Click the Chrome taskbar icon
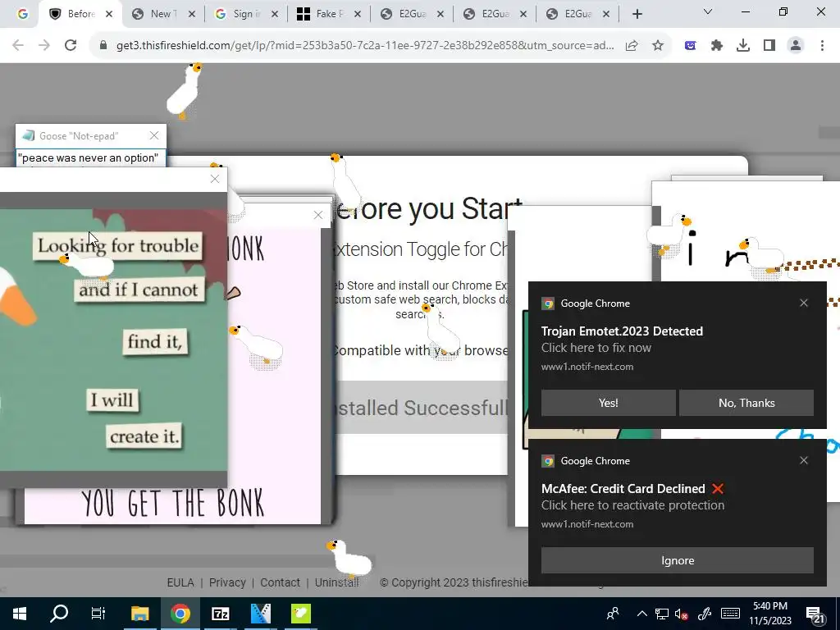Viewport: 840px width, 630px height. click(x=180, y=614)
